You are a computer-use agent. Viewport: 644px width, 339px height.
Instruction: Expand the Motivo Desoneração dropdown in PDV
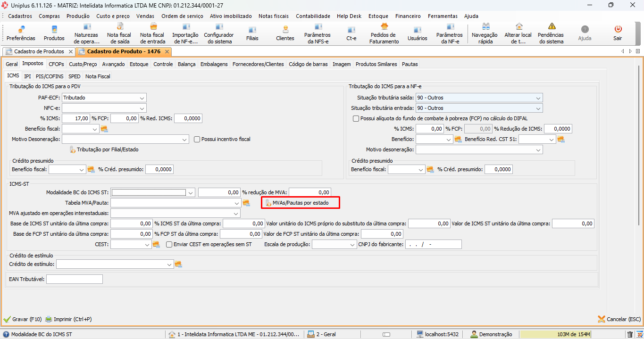(184, 139)
